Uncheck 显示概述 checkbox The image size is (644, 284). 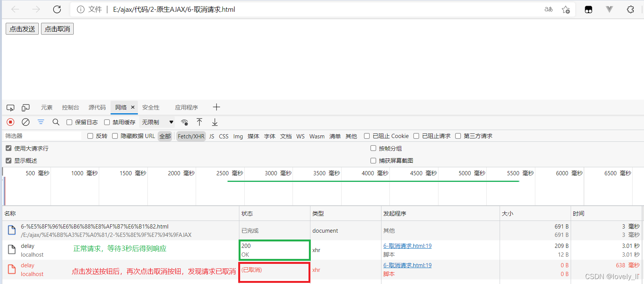(x=8, y=160)
